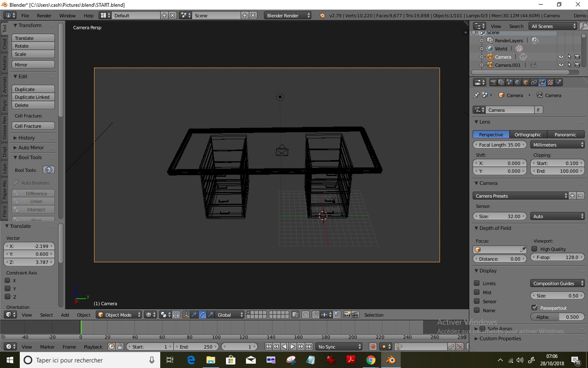Viewport: 588px width, 368px height.
Task: Open the Global orientation dropdown
Action: coord(230,315)
